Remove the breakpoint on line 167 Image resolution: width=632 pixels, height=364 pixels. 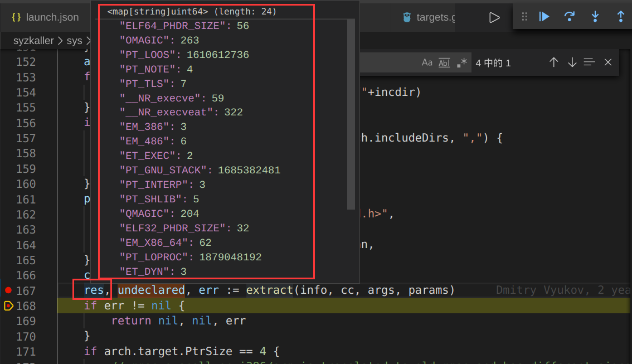click(x=8, y=290)
